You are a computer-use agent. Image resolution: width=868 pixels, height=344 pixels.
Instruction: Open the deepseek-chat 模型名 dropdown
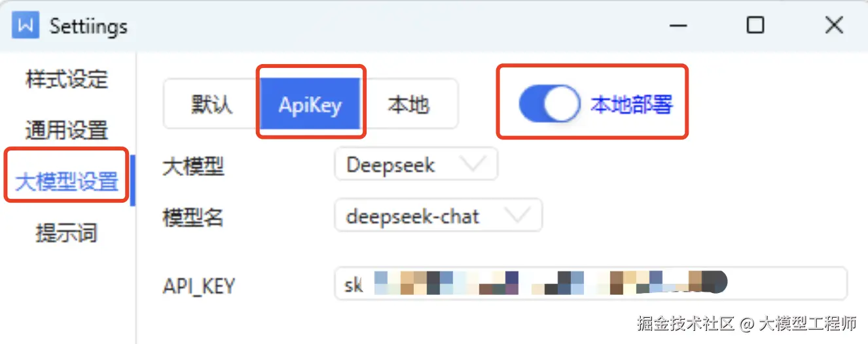click(438, 215)
